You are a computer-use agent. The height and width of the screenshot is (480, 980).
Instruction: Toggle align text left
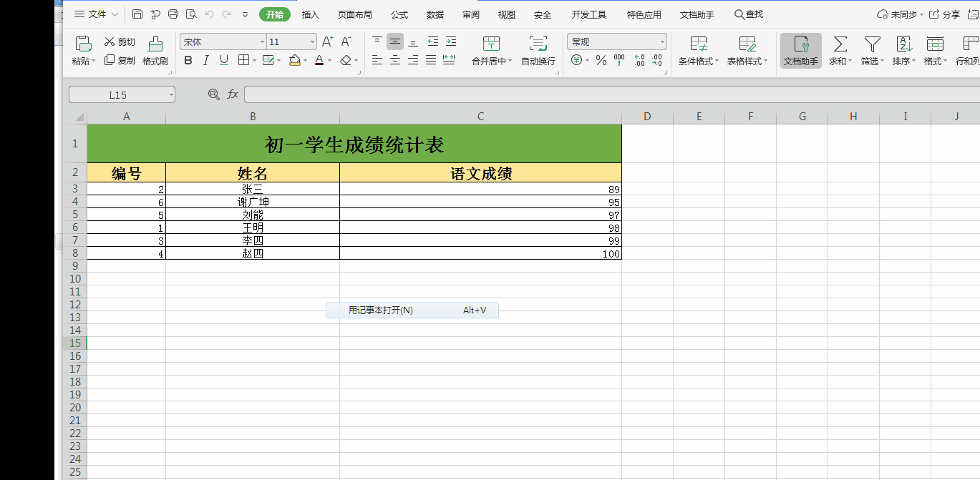click(377, 60)
